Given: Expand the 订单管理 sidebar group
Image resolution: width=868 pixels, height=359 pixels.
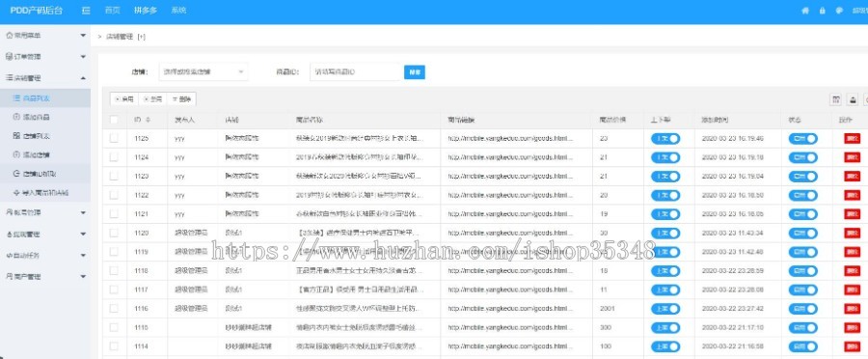Looking at the screenshot, I should point(45,57).
